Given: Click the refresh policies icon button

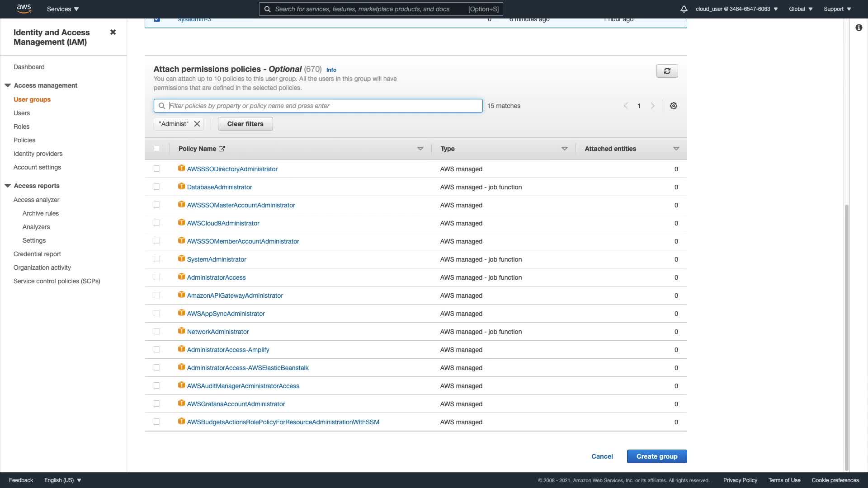Looking at the screenshot, I should pyautogui.click(x=667, y=71).
